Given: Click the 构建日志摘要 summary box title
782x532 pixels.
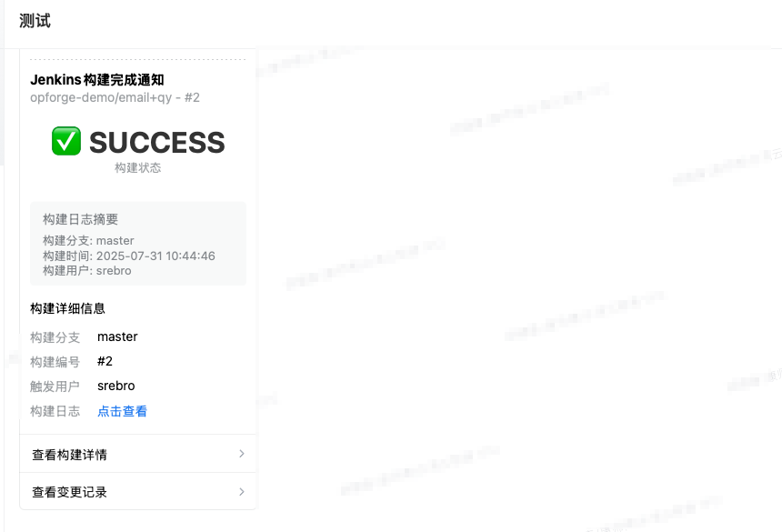Looking at the screenshot, I should pos(80,219).
